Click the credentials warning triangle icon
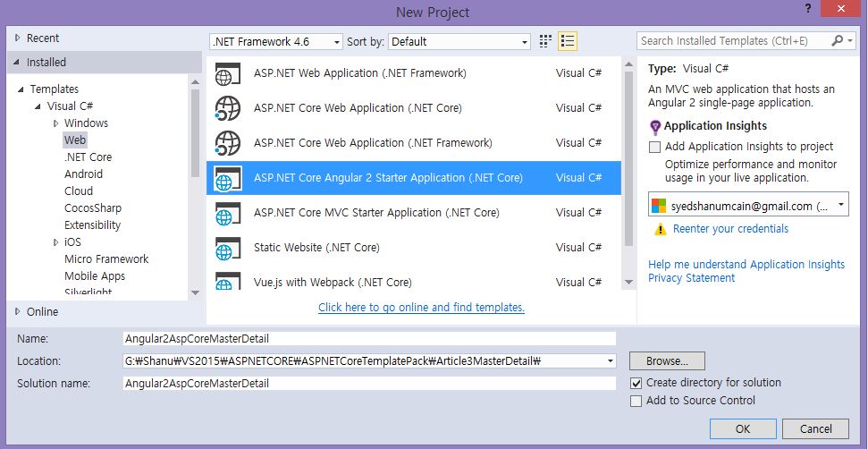868x449 pixels. 660,229
